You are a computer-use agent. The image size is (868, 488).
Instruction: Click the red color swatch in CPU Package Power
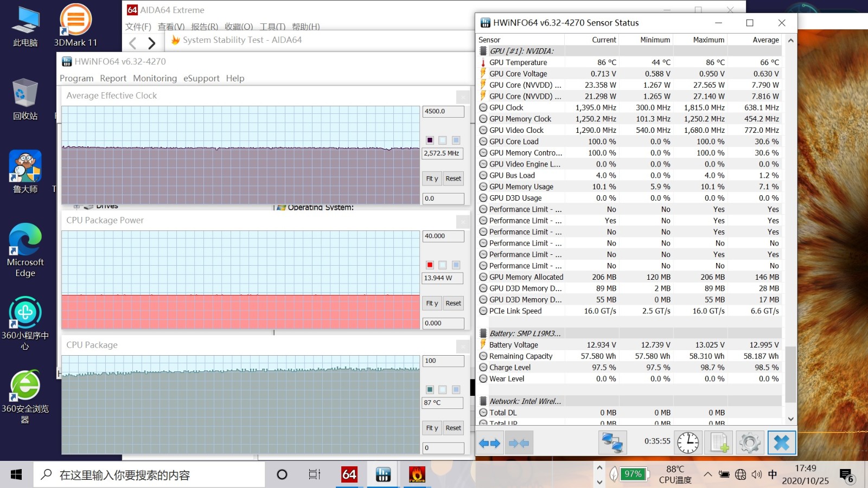coord(430,265)
